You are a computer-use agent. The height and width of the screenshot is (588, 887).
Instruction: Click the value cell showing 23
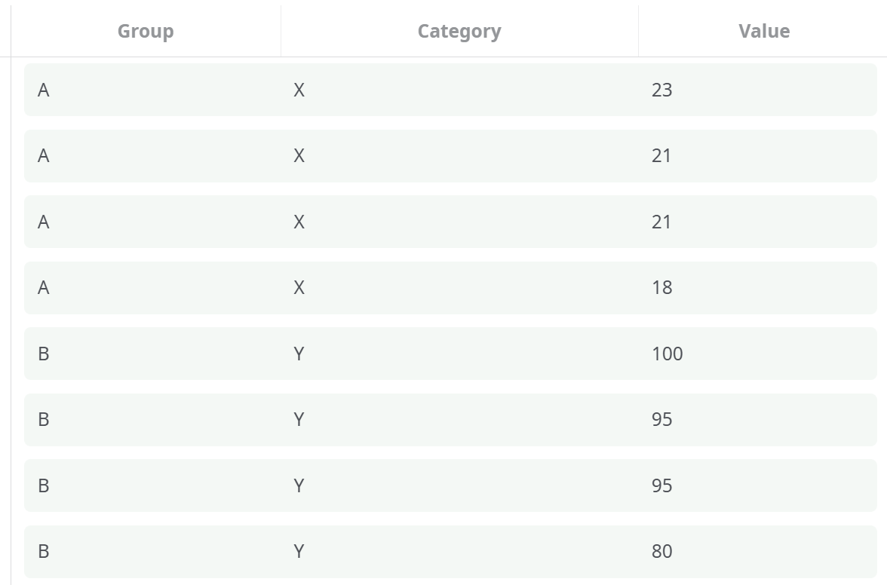click(x=661, y=90)
